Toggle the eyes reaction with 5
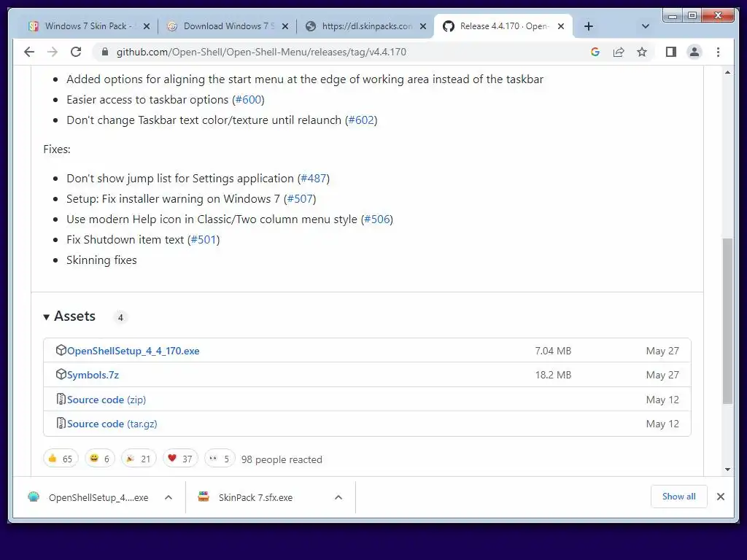Screen dimensions: 747x560 pos(220,459)
